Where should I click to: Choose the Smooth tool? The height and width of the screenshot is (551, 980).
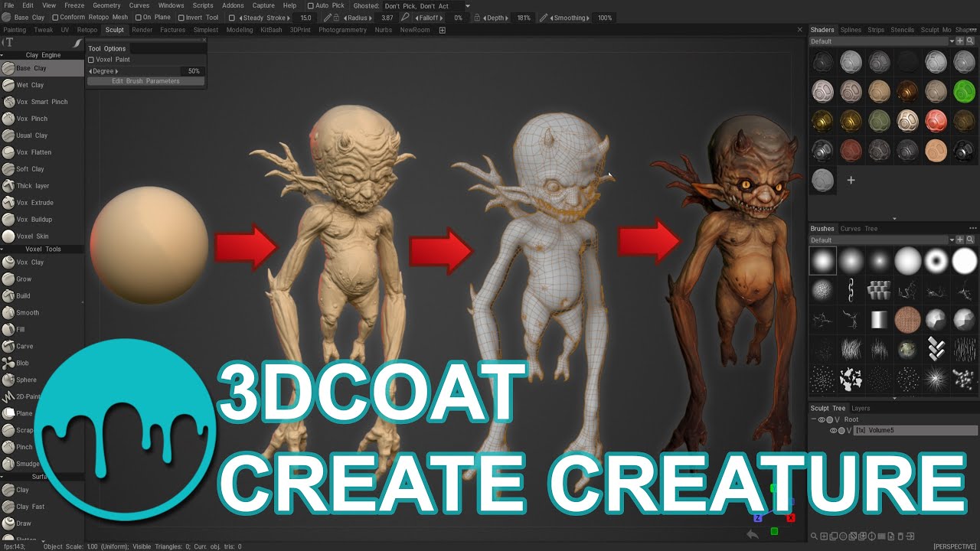(x=42, y=313)
